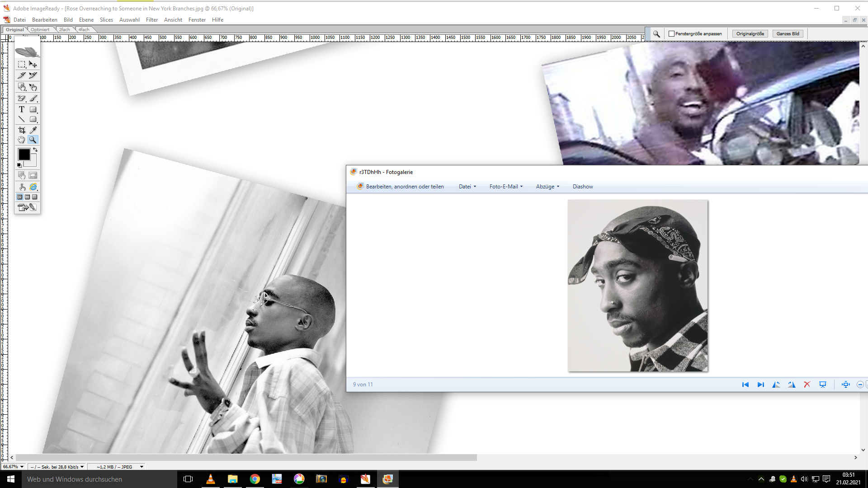Click magnifier icon in options bar

pyautogui.click(x=656, y=34)
